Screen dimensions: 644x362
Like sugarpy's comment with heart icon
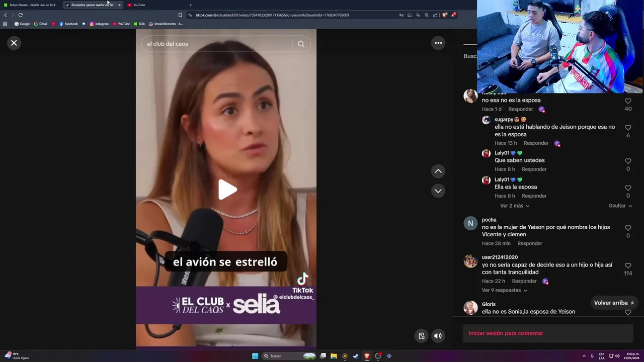pos(628,128)
